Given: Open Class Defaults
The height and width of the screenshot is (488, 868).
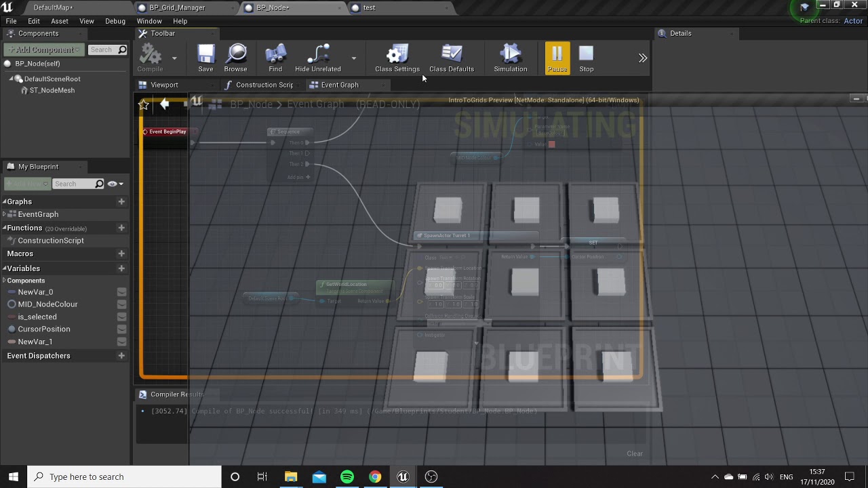Looking at the screenshot, I should [452, 58].
